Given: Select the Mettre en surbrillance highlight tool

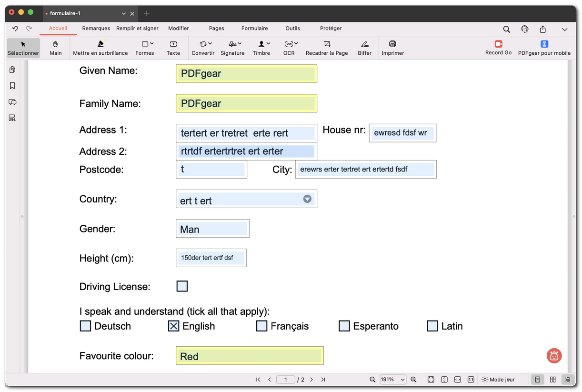Looking at the screenshot, I should pyautogui.click(x=100, y=48).
